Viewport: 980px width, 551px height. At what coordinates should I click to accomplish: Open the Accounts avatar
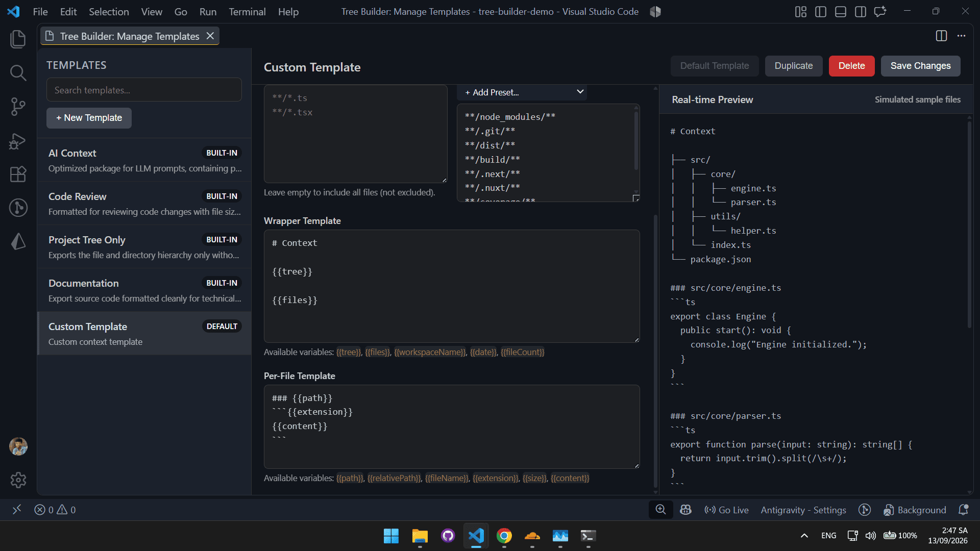pyautogui.click(x=18, y=446)
